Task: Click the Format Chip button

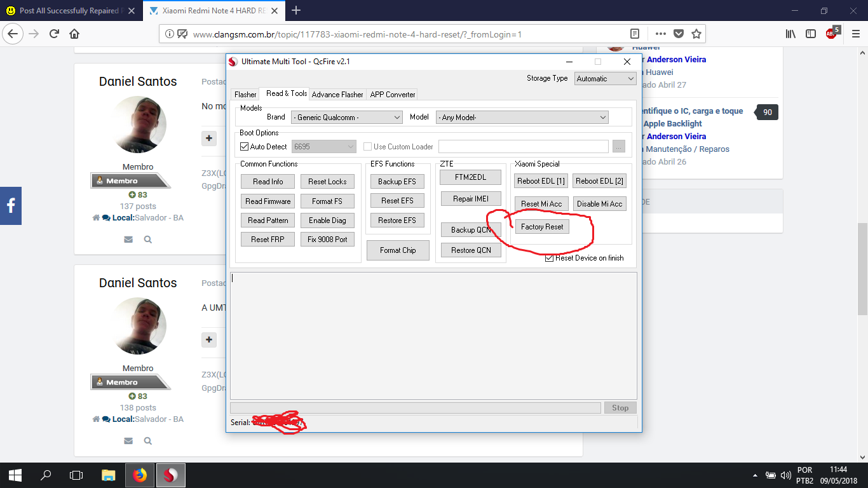Action: (x=398, y=250)
